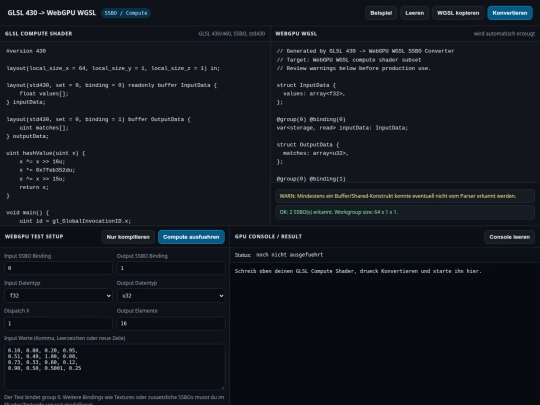Start Compute ausfuehren button

coord(191,237)
